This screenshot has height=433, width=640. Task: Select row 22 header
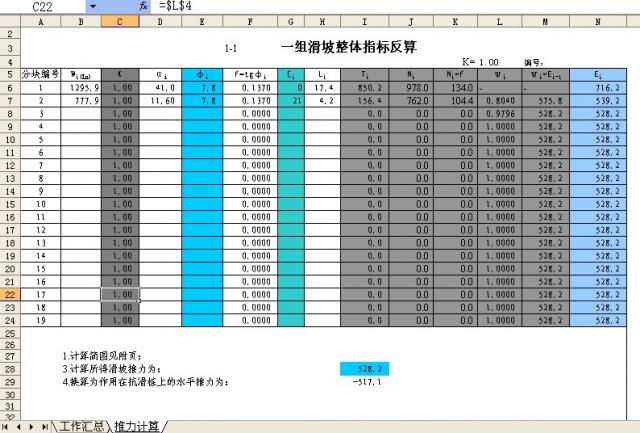tap(9, 294)
